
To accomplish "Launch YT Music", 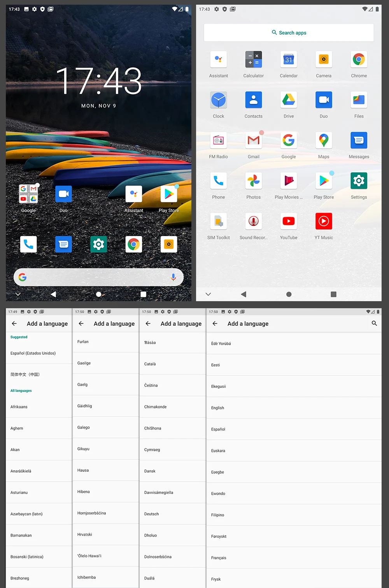I will click(x=324, y=221).
